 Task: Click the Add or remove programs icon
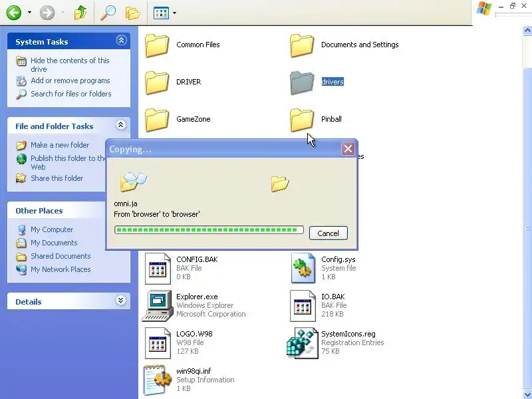click(x=21, y=81)
